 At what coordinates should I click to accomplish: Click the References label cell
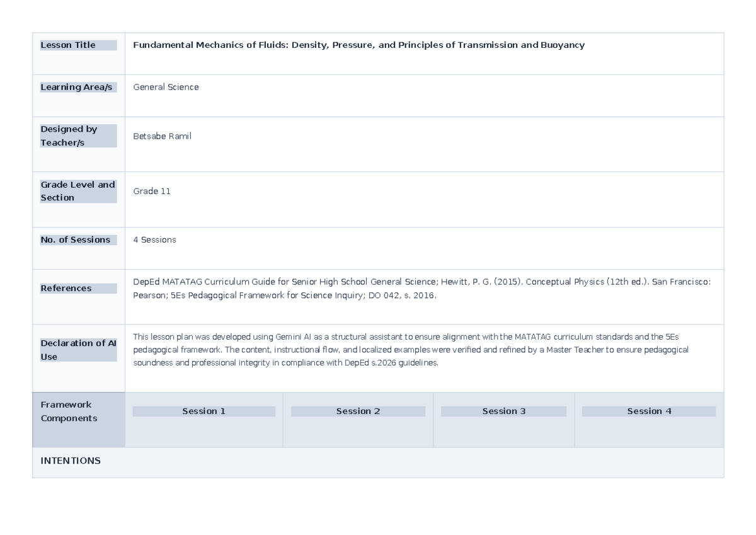click(x=79, y=289)
